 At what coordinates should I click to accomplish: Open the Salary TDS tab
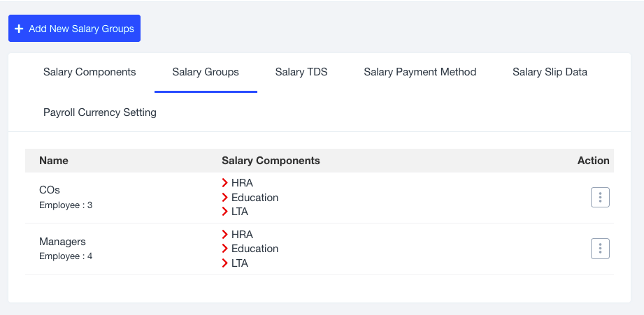[301, 72]
